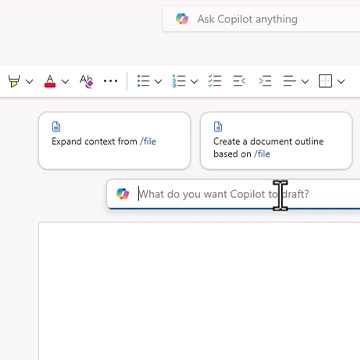Choose Create a document outline suggestion
The height and width of the screenshot is (360, 360).
click(x=276, y=141)
